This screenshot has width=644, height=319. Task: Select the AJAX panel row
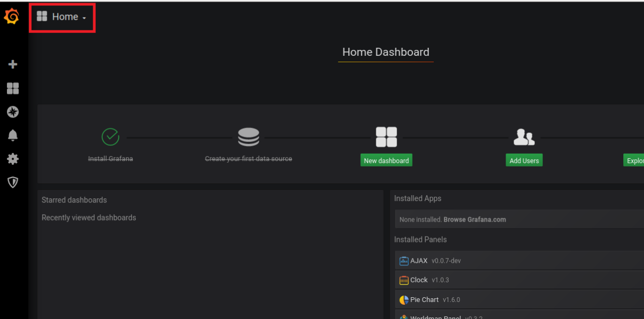coord(519,261)
